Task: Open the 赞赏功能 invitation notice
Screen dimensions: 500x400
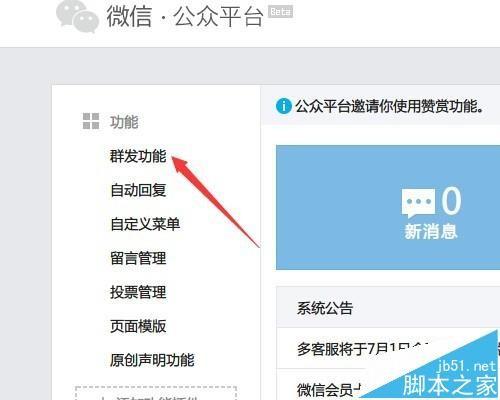Action: tap(389, 106)
